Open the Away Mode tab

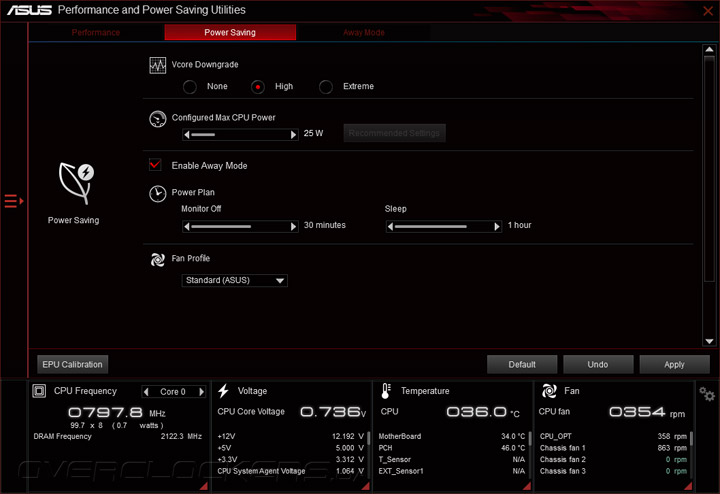(x=364, y=33)
